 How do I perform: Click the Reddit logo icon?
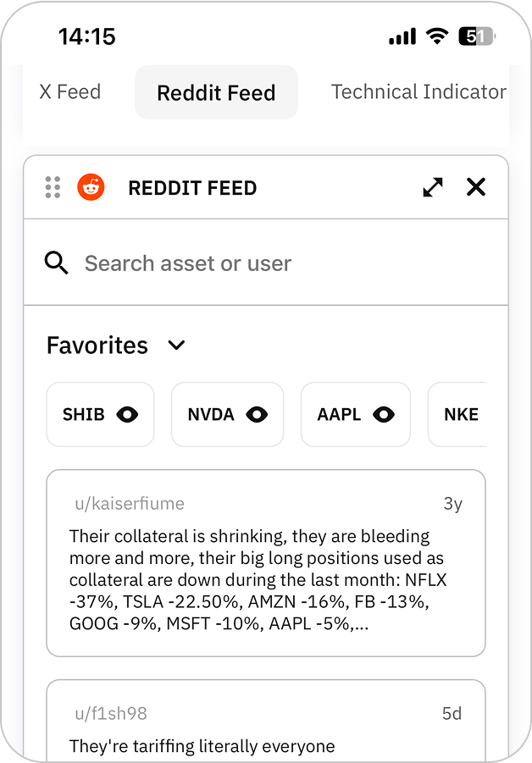pyautogui.click(x=91, y=187)
